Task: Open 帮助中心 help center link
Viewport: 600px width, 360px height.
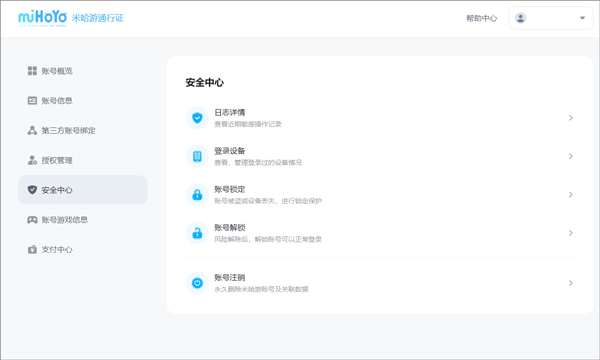Action: (481, 18)
